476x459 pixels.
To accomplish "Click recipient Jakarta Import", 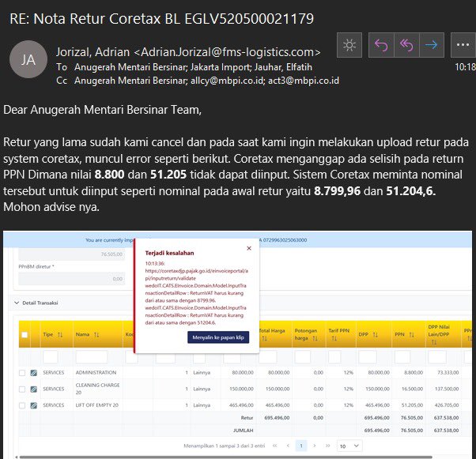I will 221,67.
